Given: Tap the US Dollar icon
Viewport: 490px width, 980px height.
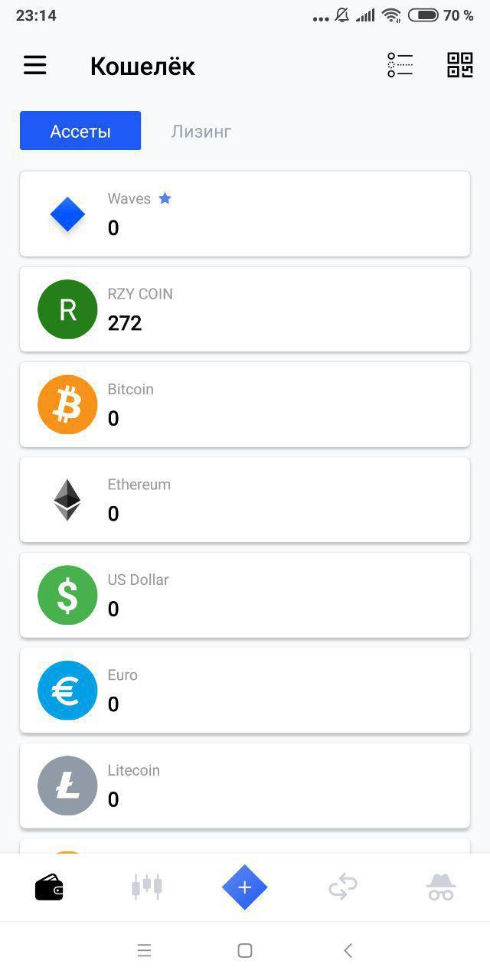Looking at the screenshot, I should [67, 595].
